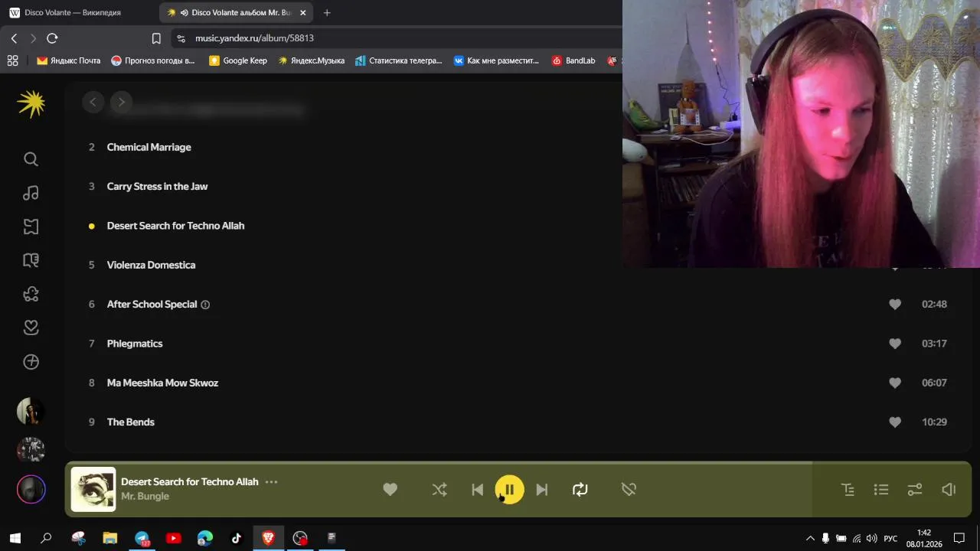
Task: Open the Windows Start menu
Action: [15, 538]
